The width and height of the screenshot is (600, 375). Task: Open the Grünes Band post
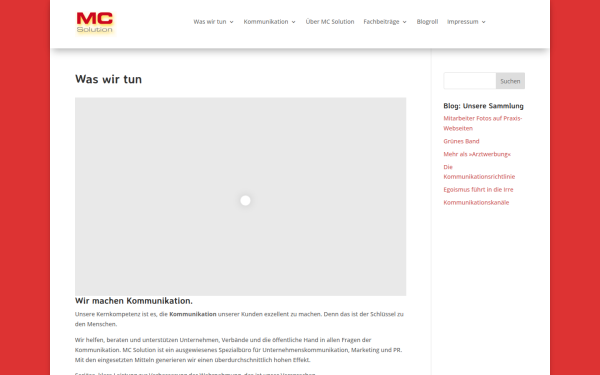point(461,141)
